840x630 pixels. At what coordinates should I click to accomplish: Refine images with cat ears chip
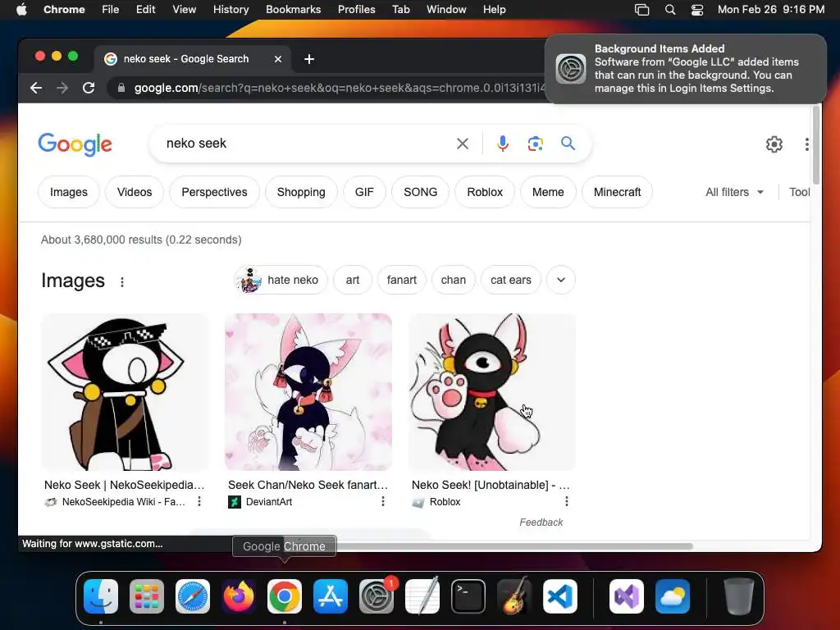(x=511, y=280)
